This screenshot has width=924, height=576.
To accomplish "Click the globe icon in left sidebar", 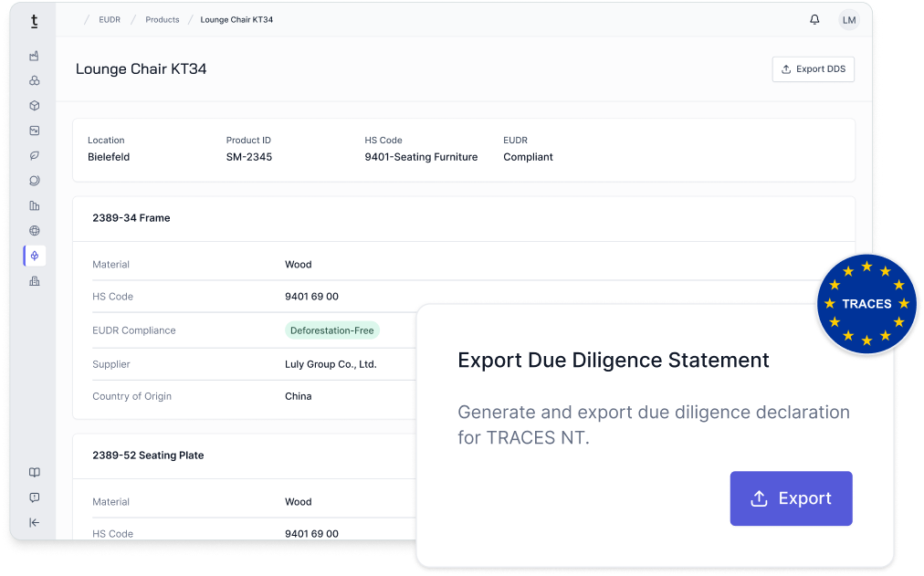I will click(34, 230).
